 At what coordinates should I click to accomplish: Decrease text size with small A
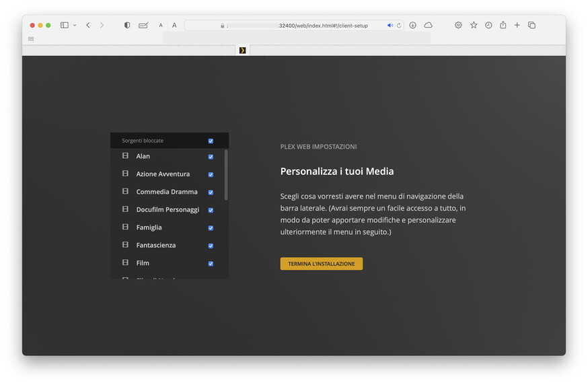coord(161,26)
